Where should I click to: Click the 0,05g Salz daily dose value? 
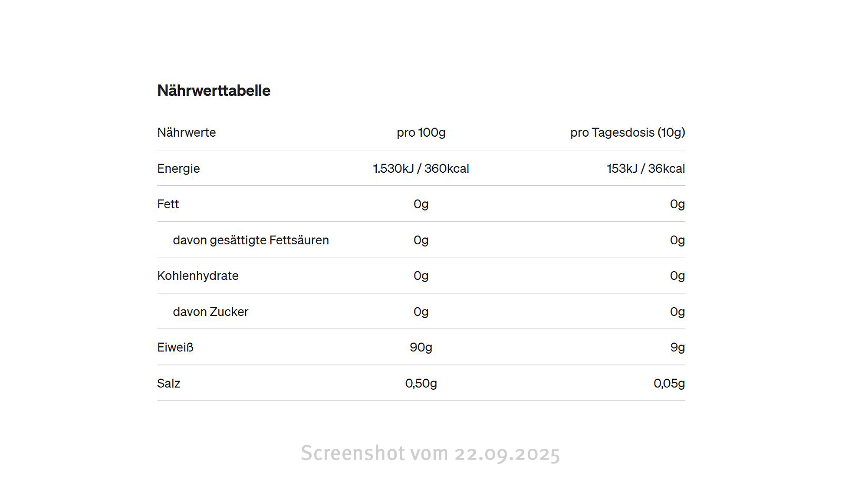tap(669, 383)
